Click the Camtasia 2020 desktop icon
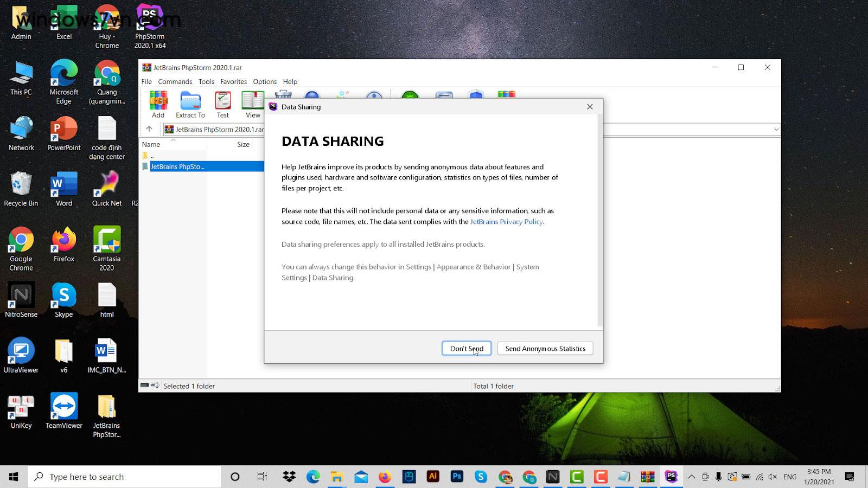 click(x=107, y=248)
